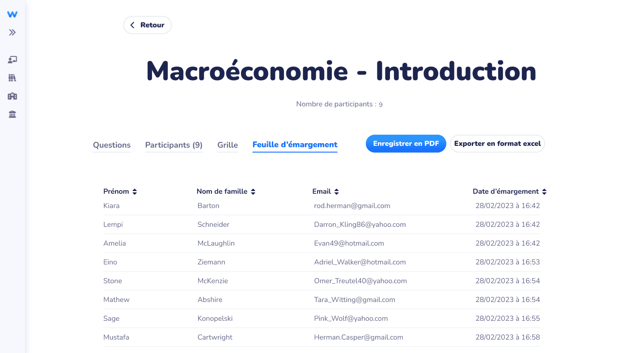Open the presenter board sidebar icon
Image resolution: width=644 pixels, height=353 pixels.
(13, 60)
